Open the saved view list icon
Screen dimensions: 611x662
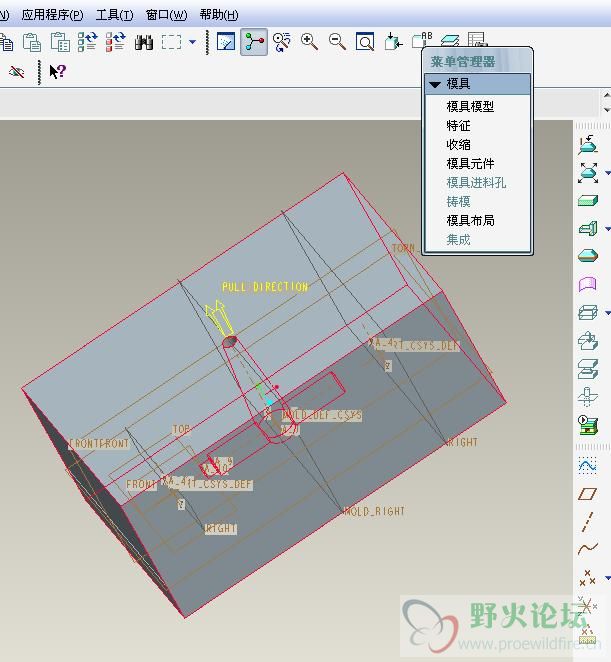(x=421, y=40)
